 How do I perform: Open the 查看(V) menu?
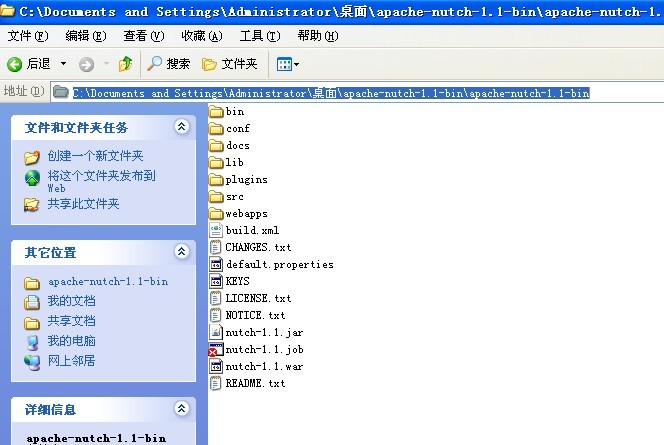click(144, 36)
